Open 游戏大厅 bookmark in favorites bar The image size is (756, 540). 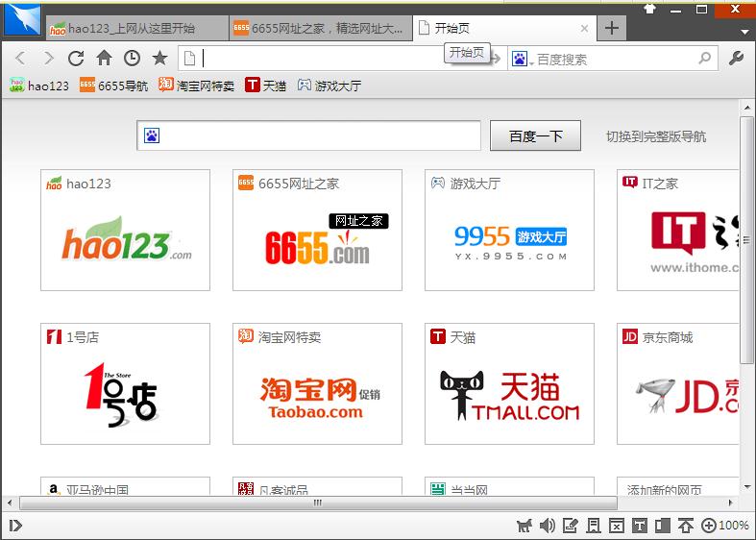coord(329,86)
